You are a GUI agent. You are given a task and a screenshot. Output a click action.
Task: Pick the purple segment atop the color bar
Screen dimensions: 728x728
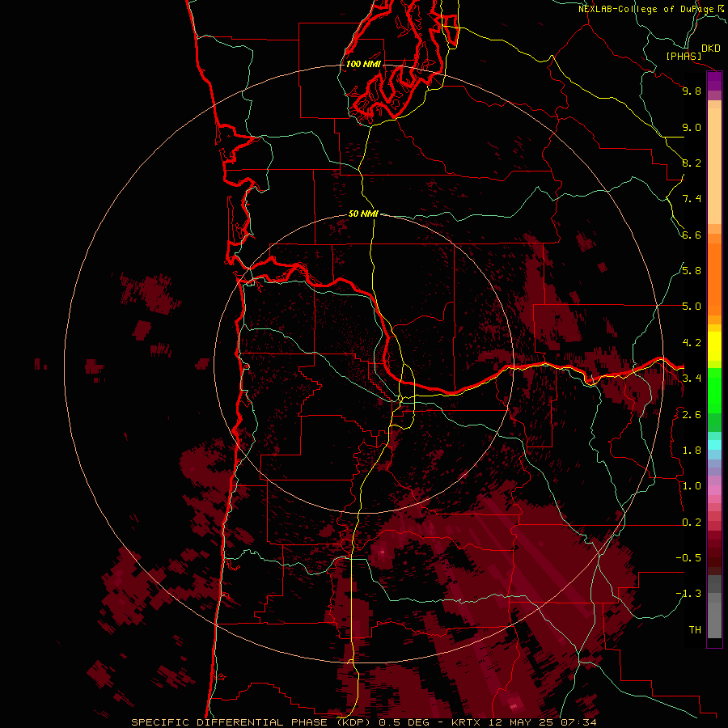[714, 81]
